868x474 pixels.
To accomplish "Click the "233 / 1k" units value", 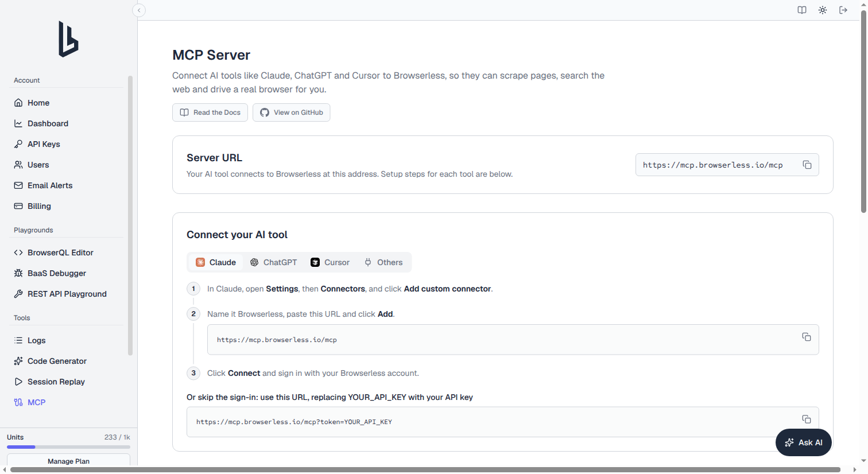I will [117, 437].
